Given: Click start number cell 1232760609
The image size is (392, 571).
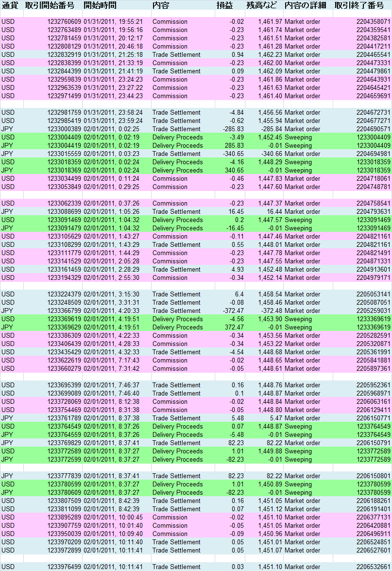Looking at the screenshot, I should click(x=64, y=22).
